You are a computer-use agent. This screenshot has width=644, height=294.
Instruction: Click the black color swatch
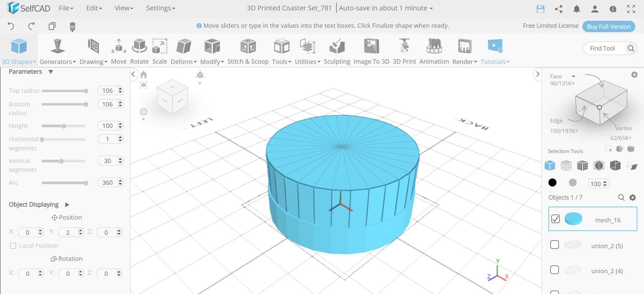(x=552, y=182)
